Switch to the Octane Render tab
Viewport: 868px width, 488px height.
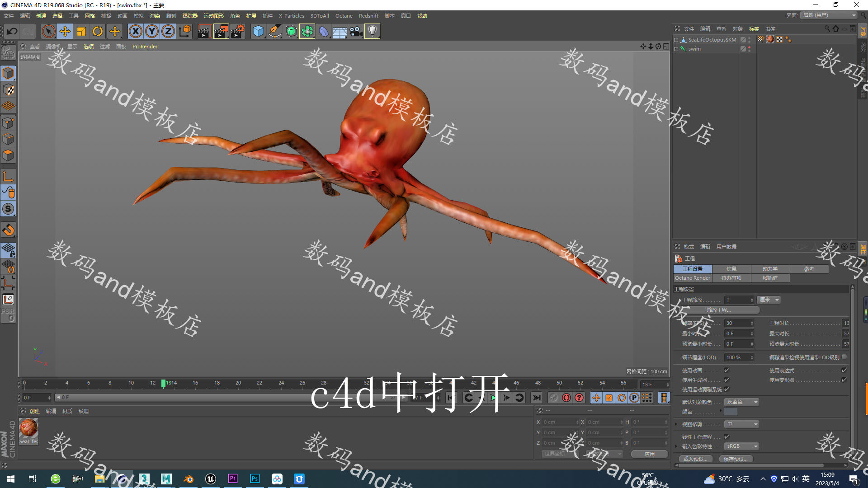point(692,278)
